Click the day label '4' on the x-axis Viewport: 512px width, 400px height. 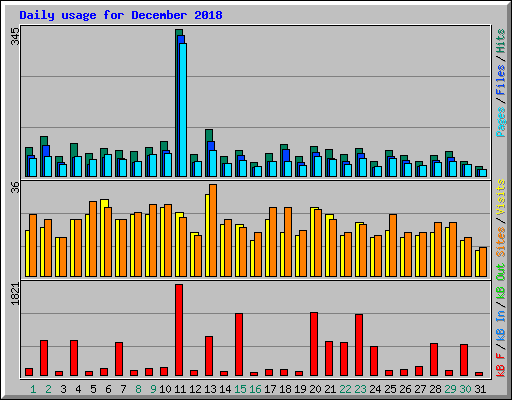[x=78, y=389]
